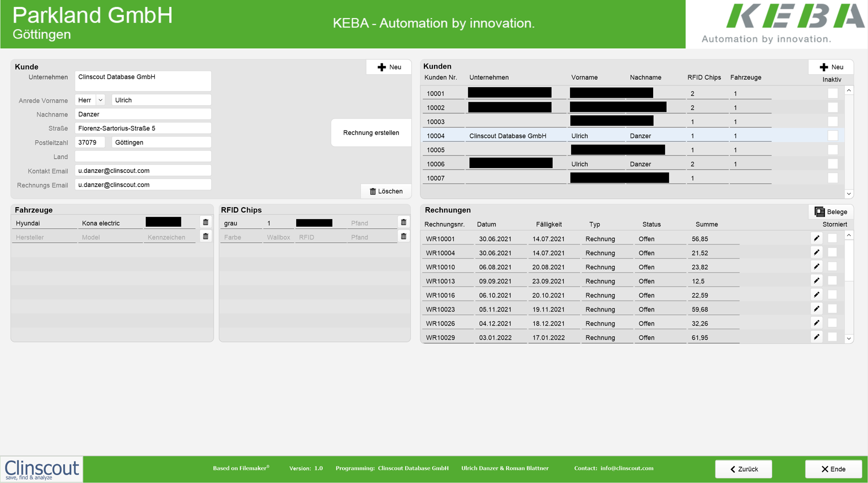Toggle Inaktiv checkbox for customer 10003

pyautogui.click(x=832, y=122)
